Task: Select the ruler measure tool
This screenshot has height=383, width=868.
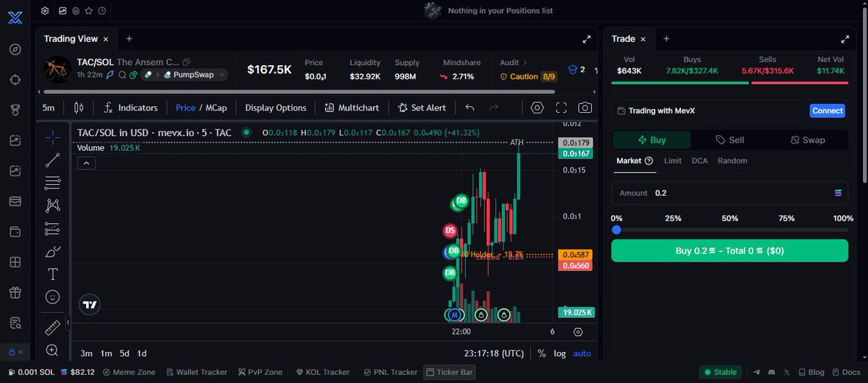Action: pos(53,328)
